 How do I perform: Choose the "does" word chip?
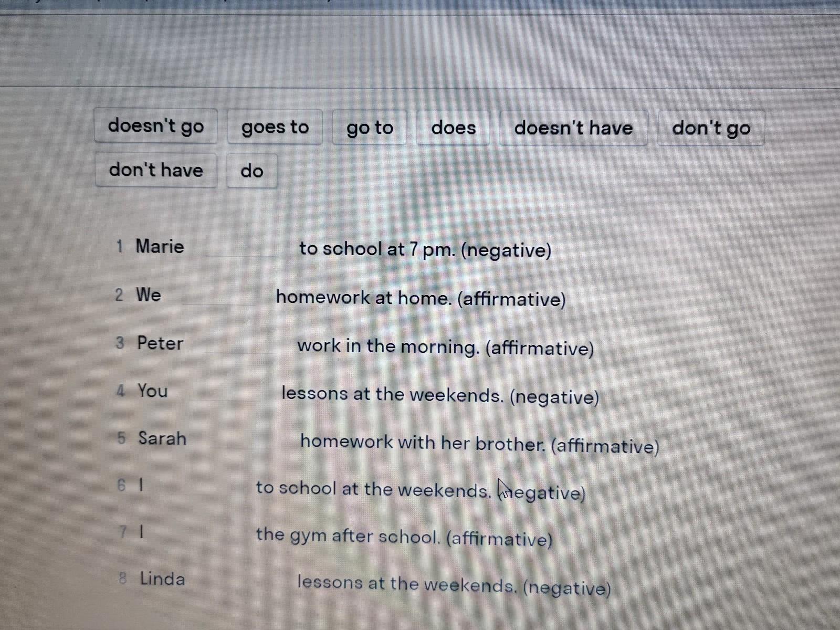point(453,128)
